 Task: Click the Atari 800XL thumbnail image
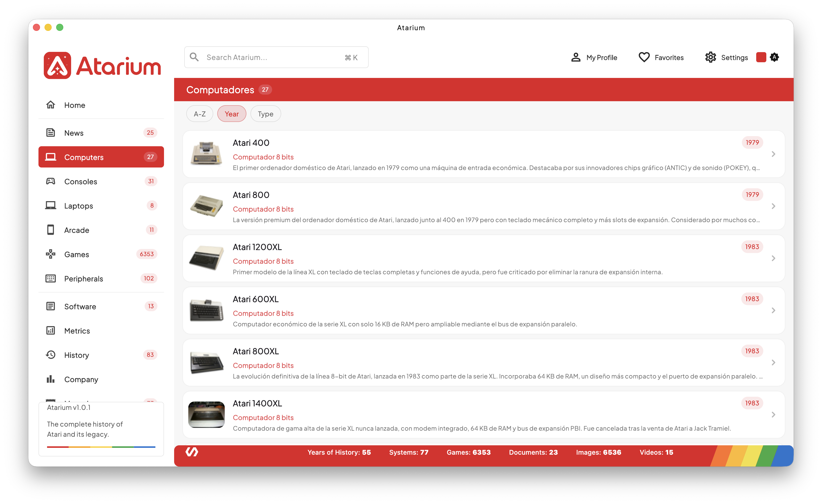click(x=207, y=362)
